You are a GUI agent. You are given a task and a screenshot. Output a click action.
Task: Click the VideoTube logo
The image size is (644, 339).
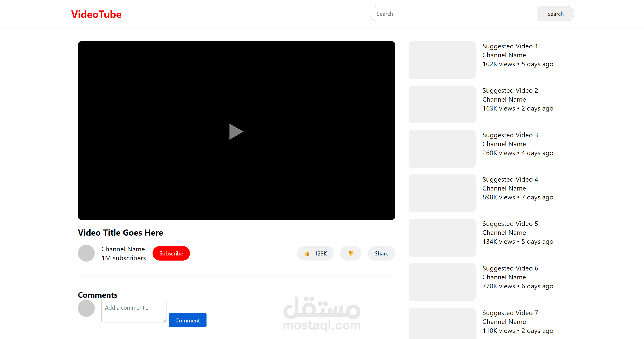[96, 14]
